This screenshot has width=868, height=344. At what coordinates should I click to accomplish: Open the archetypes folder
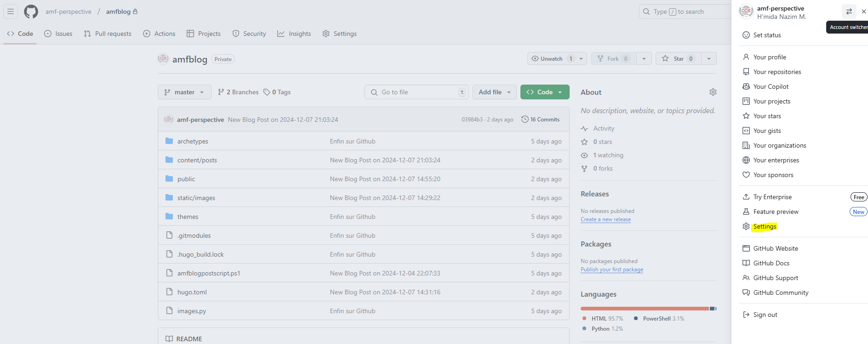193,141
